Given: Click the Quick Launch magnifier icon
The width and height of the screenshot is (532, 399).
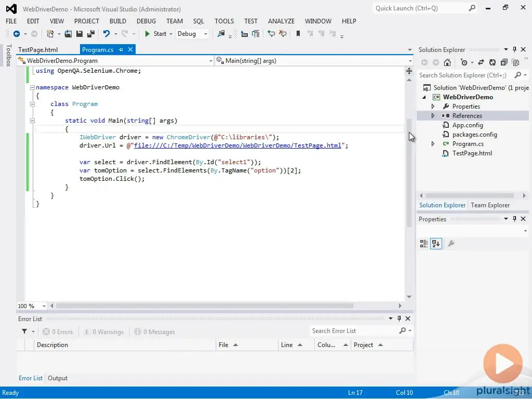Looking at the screenshot, I should click(x=472, y=8).
